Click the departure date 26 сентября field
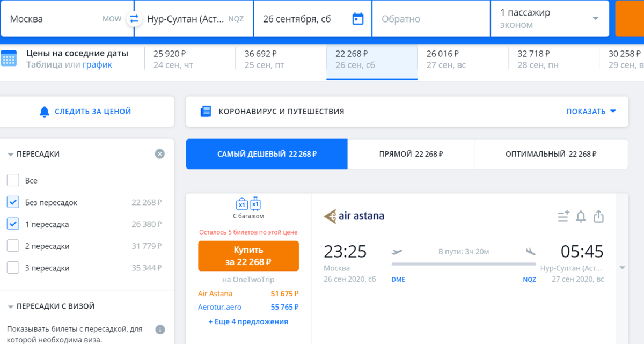Screen dimensions: 644x344 (313, 19)
